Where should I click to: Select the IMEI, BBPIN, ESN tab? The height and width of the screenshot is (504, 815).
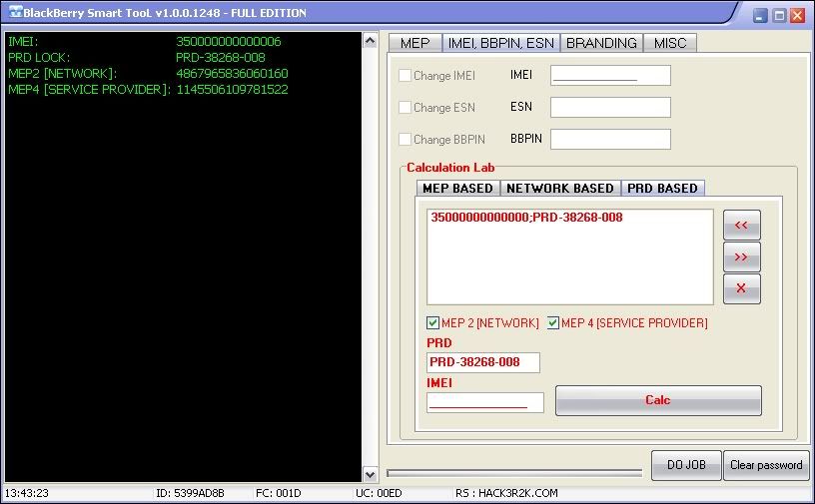[x=501, y=43]
